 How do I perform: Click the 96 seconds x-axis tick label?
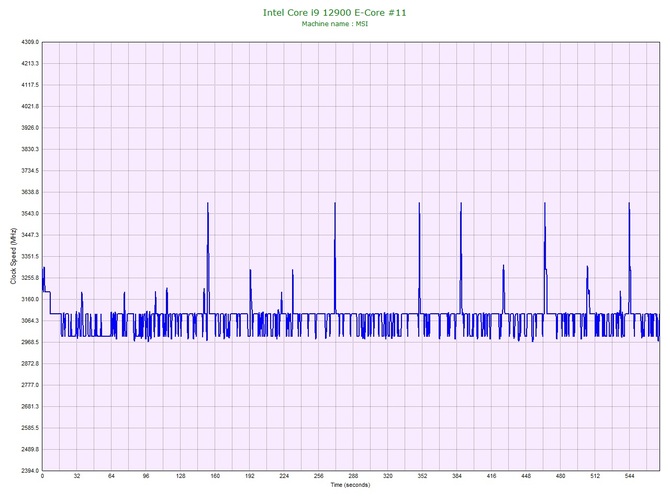tap(146, 476)
